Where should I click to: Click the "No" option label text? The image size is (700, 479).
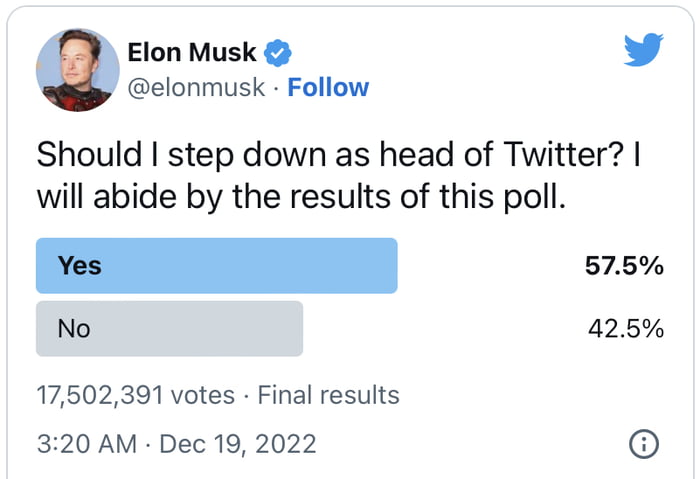(74, 328)
